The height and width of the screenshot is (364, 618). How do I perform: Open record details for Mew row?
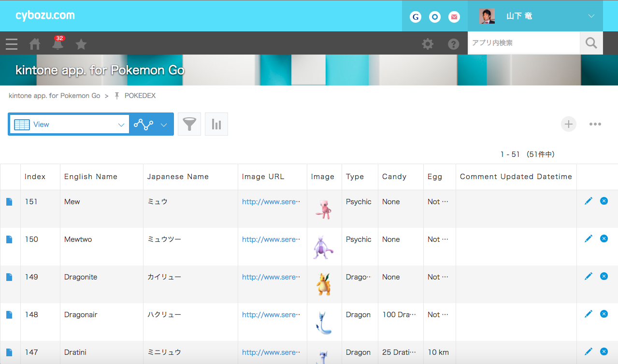pyautogui.click(x=9, y=202)
